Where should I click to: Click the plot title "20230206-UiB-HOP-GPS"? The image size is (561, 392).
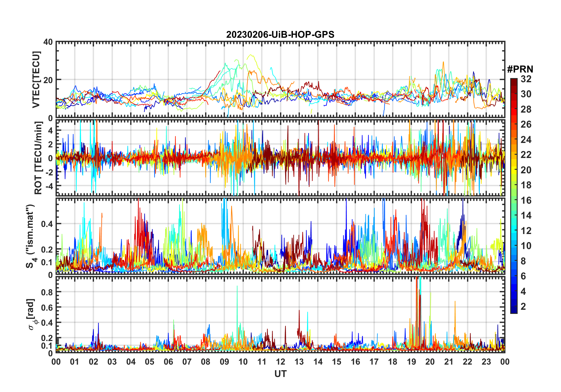pyautogui.click(x=280, y=35)
